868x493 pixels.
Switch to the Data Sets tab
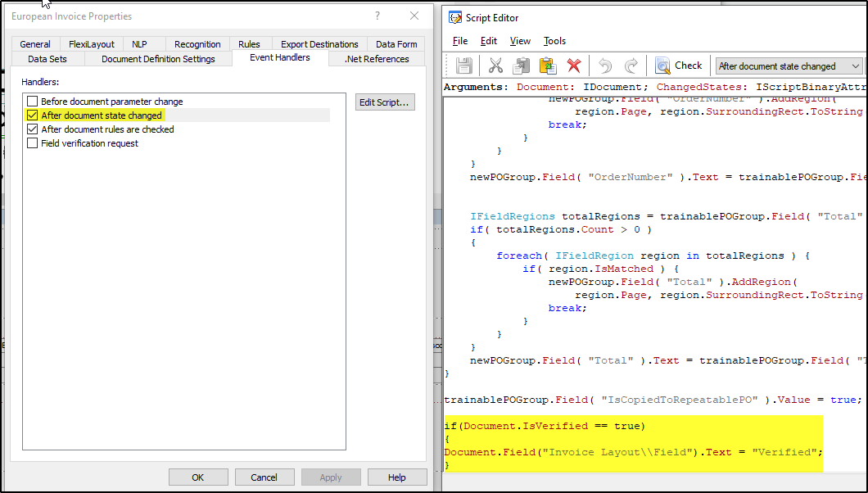pyautogui.click(x=47, y=59)
